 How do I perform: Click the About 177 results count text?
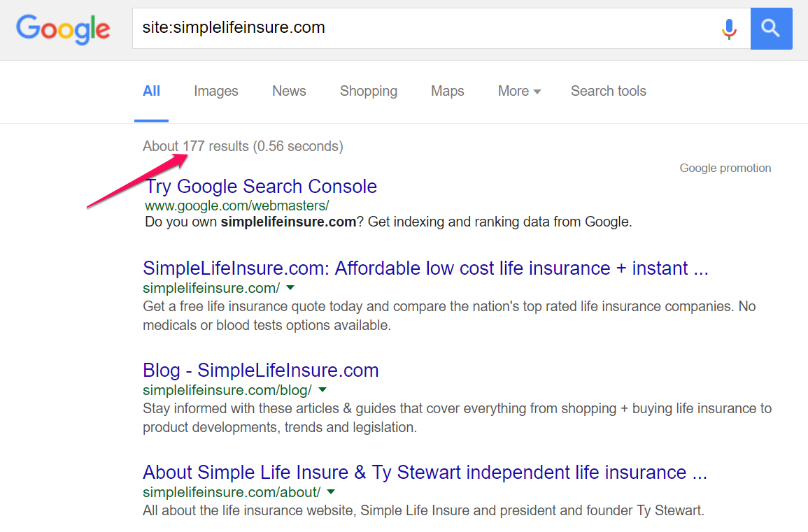coord(243,146)
